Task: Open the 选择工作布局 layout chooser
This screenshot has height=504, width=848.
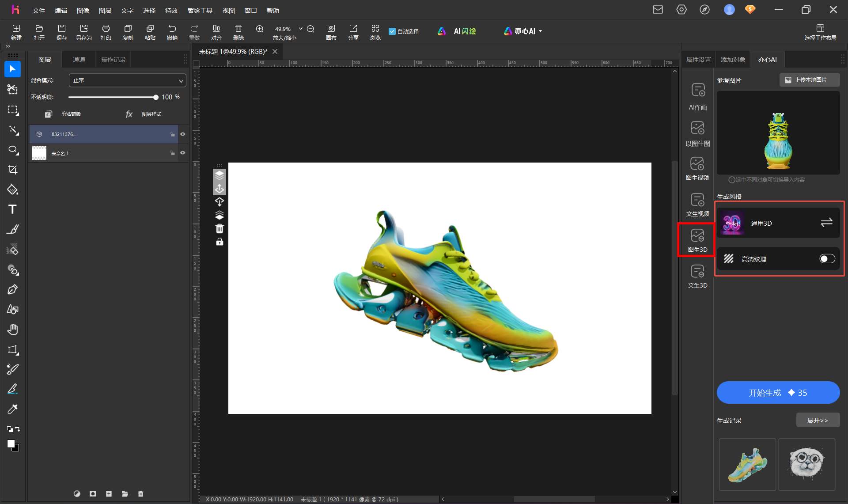Action: click(x=820, y=32)
